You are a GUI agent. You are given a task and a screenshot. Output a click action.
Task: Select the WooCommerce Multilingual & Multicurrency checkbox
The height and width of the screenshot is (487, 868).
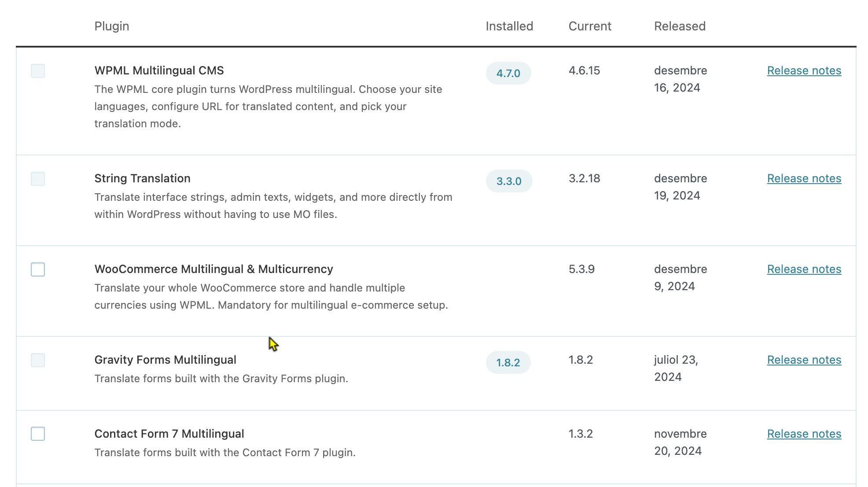(38, 269)
